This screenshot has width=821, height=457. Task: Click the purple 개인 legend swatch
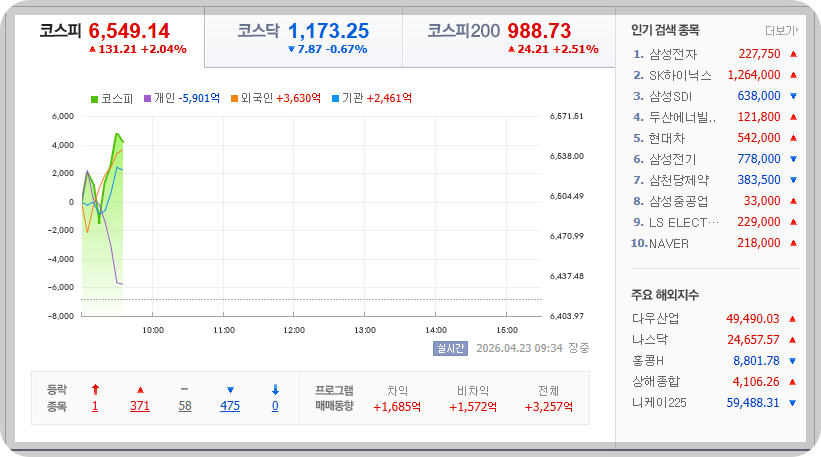tap(148, 98)
